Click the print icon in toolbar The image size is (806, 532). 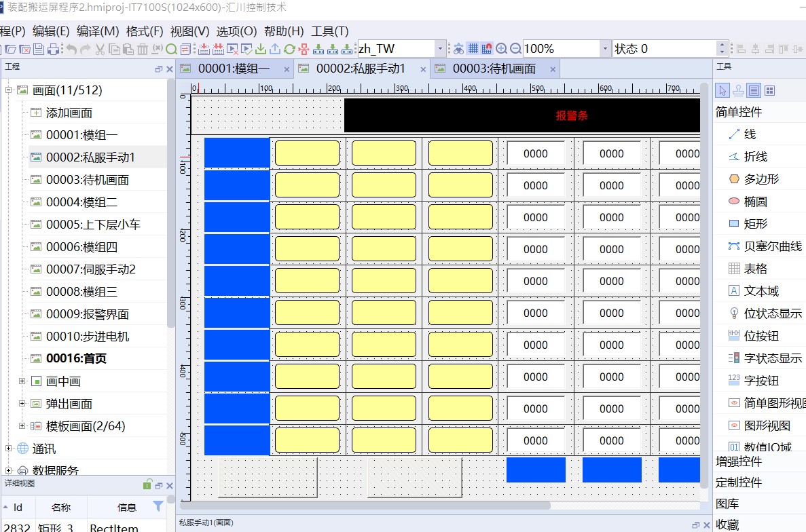pos(53,49)
